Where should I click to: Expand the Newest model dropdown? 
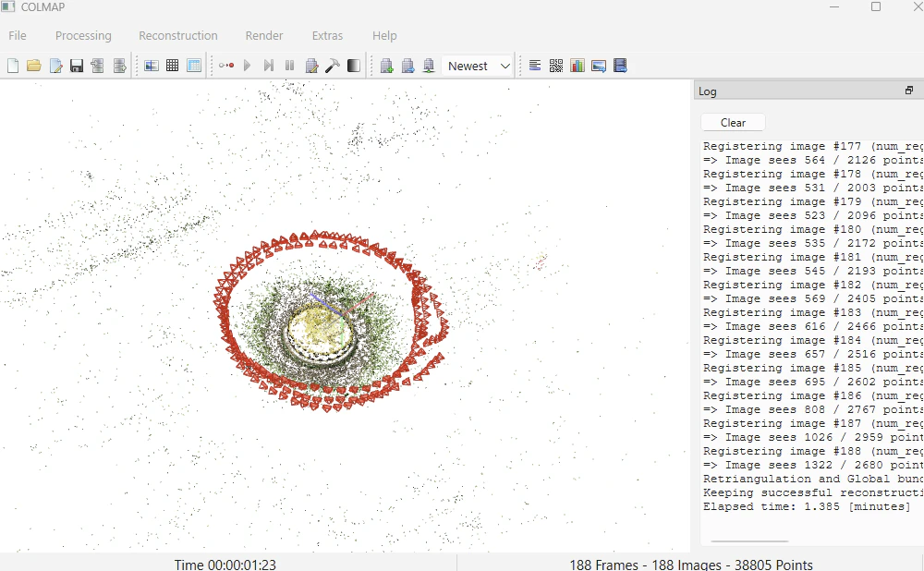coord(478,66)
